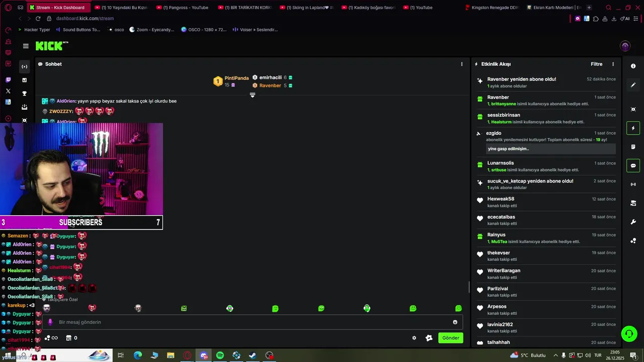Open the trophy achievements icon in Kick sidebar
This screenshot has height=362, width=644.
[x=24, y=94]
